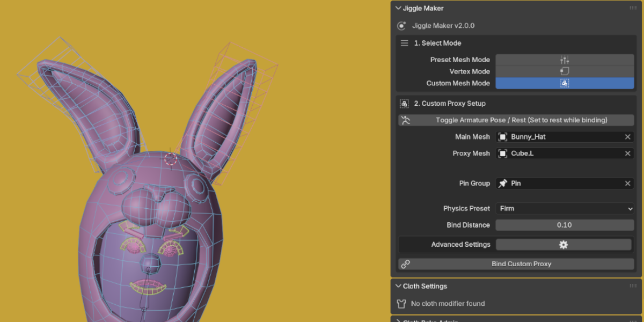Click the mesh icon in the Main Mesh field
The height and width of the screenshot is (322, 644).
[x=502, y=136]
